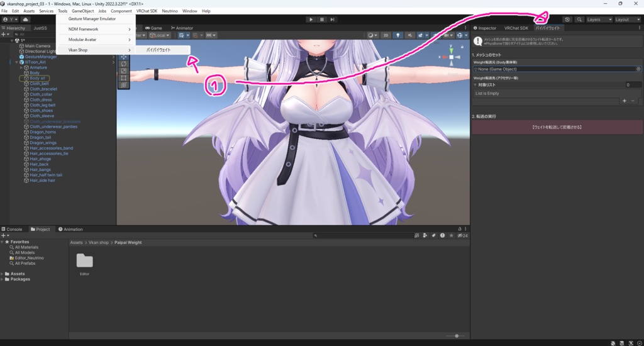Viewport: 644px width, 346px height.
Task: Open the account dropdown in top toolbar
Action: click(x=10, y=20)
